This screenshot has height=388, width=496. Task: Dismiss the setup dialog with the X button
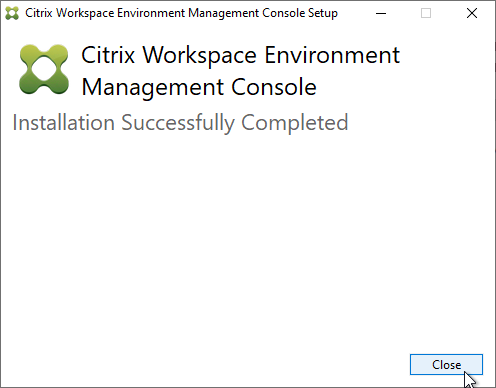pyautogui.click(x=472, y=13)
